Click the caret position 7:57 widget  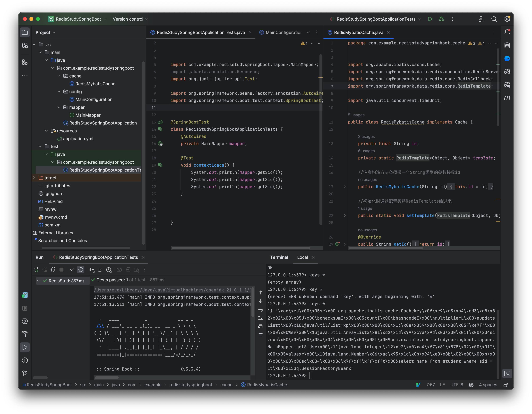pyautogui.click(x=430, y=385)
